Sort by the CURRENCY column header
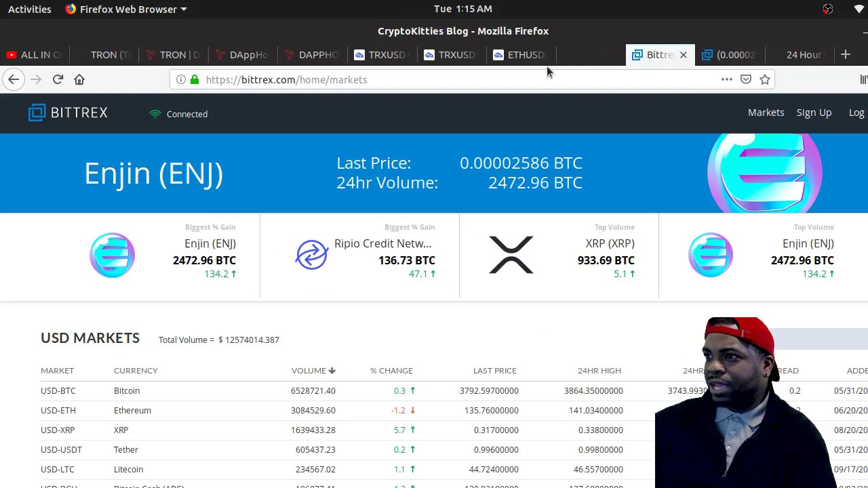 coord(136,371)
